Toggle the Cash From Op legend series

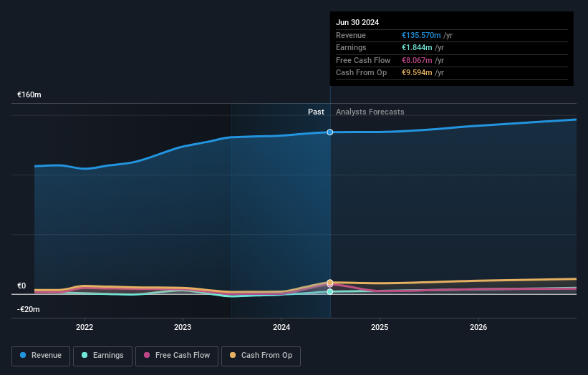point(261,356)
